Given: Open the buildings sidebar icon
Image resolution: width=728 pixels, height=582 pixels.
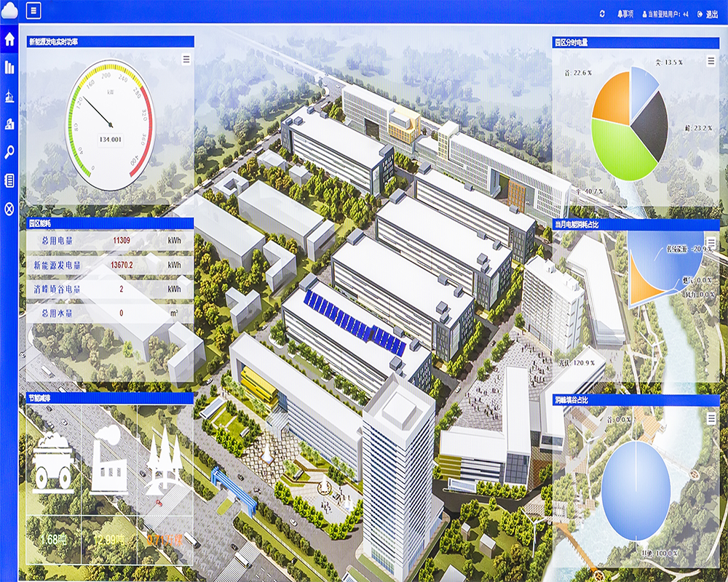Looking at the screenshot, I should [x=9, y=124].
